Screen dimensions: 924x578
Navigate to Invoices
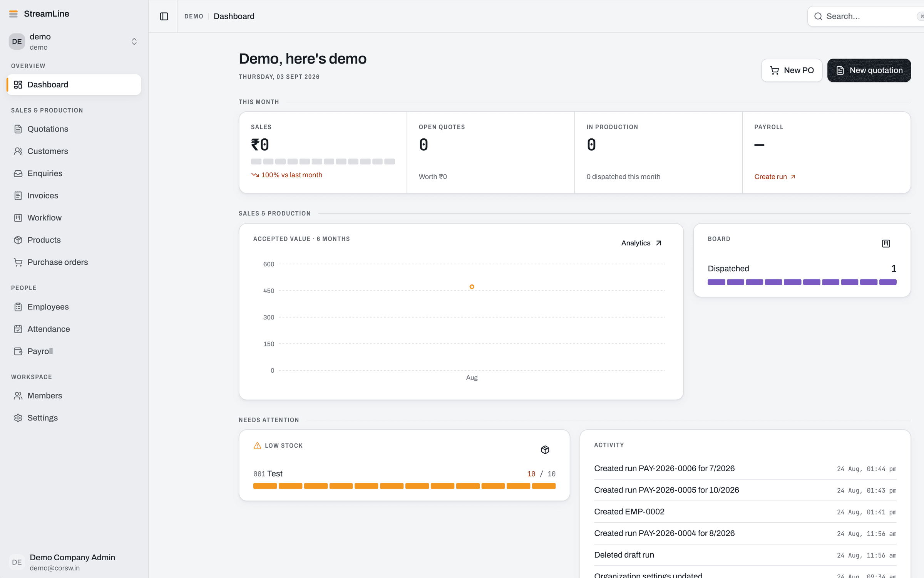pos(74,196)
